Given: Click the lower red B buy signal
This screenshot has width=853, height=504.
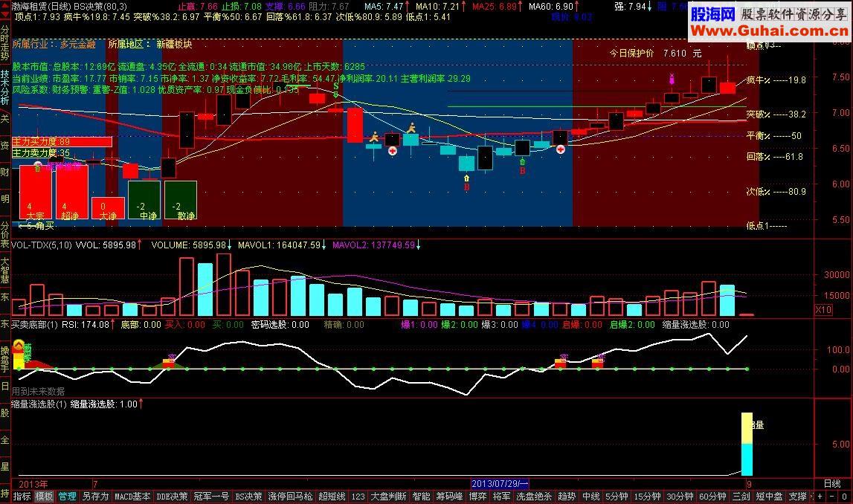Looking at the screenshot, I should point(467,187).
